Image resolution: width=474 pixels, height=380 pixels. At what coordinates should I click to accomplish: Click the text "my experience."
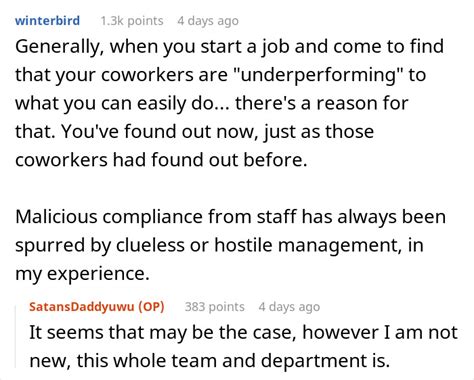click(x=82, y=274)
